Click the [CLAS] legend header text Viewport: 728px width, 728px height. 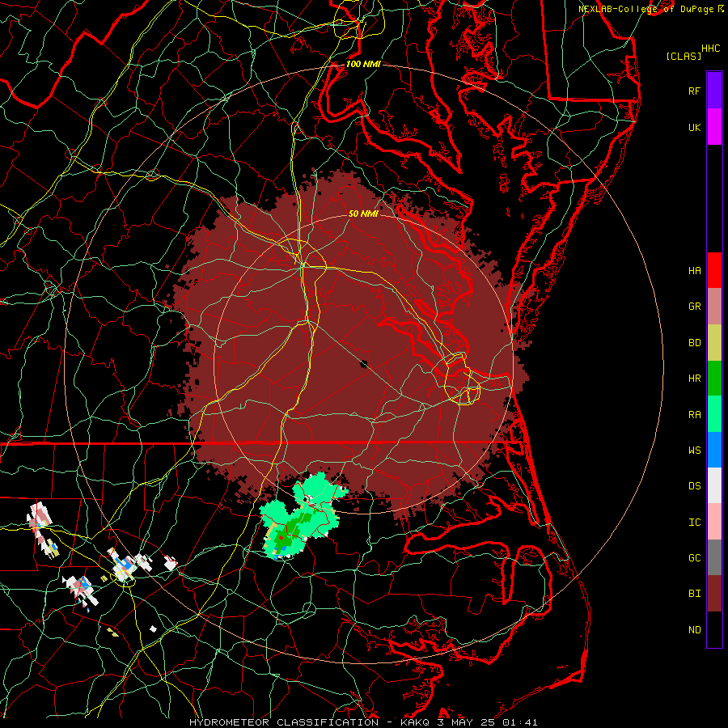pos(684,56)
